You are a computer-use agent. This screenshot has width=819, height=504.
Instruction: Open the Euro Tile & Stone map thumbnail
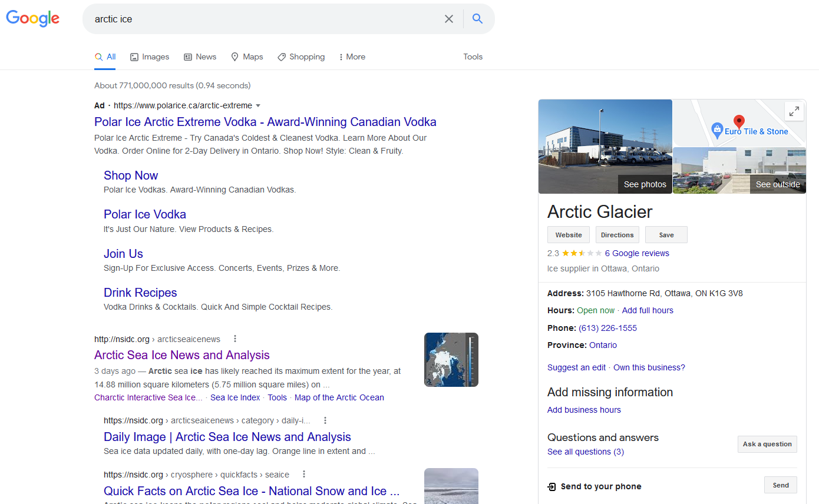coord(739,123)
